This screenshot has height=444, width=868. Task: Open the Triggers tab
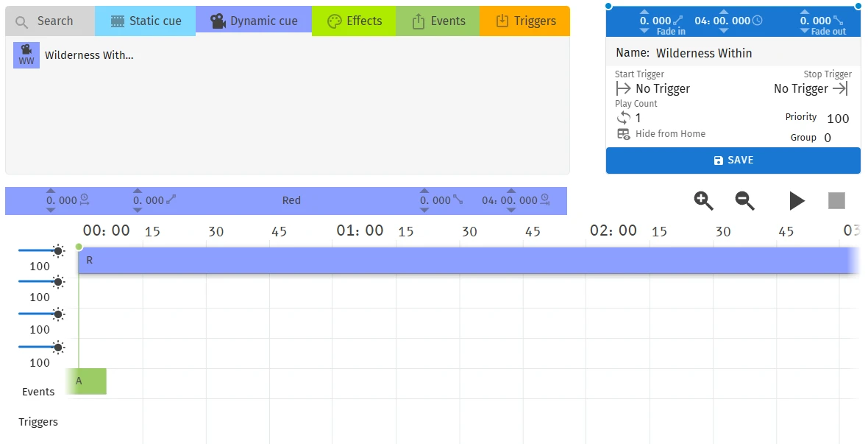(x=524, y=21)
